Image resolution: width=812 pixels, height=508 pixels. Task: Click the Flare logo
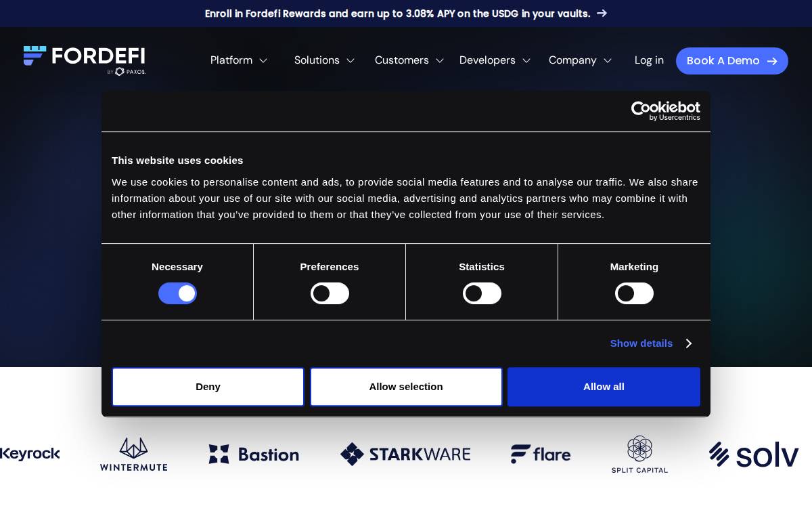pyautogui.click(x=540, y=454)
